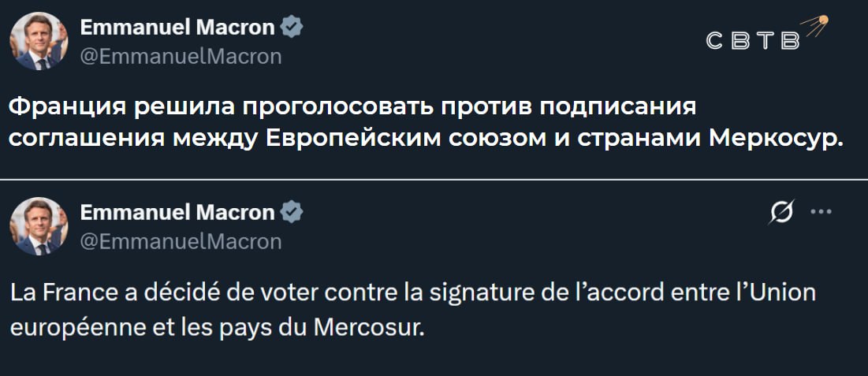Open the lower Emmanuel Macron display name
Screen dimensions: 868x376
click(177, 213)
